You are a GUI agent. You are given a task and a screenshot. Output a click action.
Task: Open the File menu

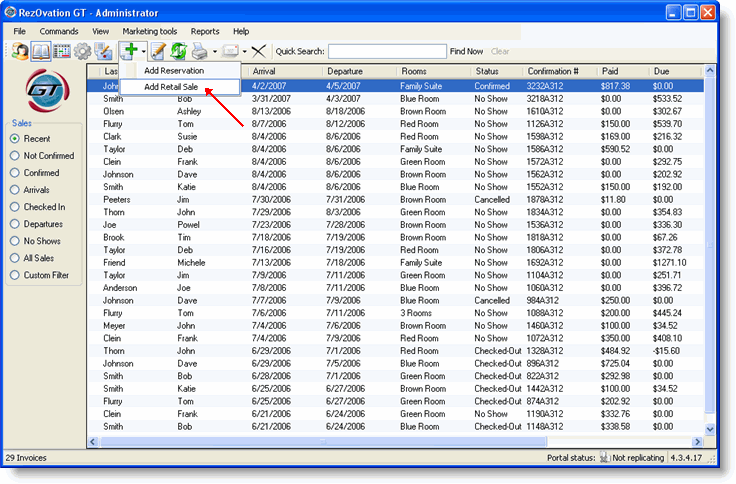tap(20, 31)
